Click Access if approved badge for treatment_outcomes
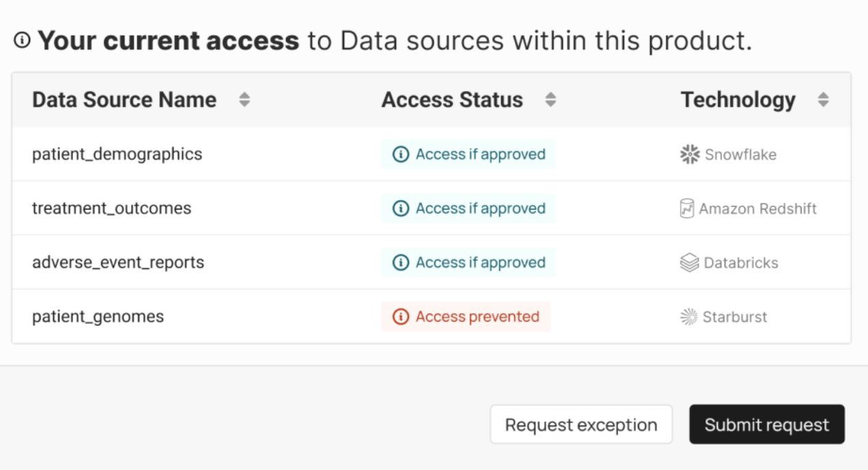Image resolution: width=868 pixels, height=470 pixels. (x=468, y=208)
